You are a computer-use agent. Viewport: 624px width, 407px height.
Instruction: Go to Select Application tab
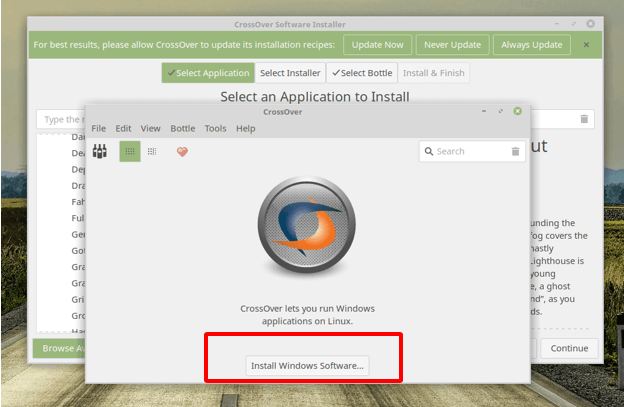click(208, 73)
